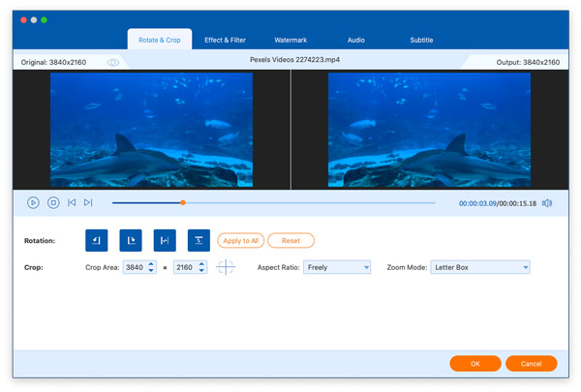This screenshot has width=581, height=392.
Task: Open the Watermark tab
Action: tap(290, 41)
